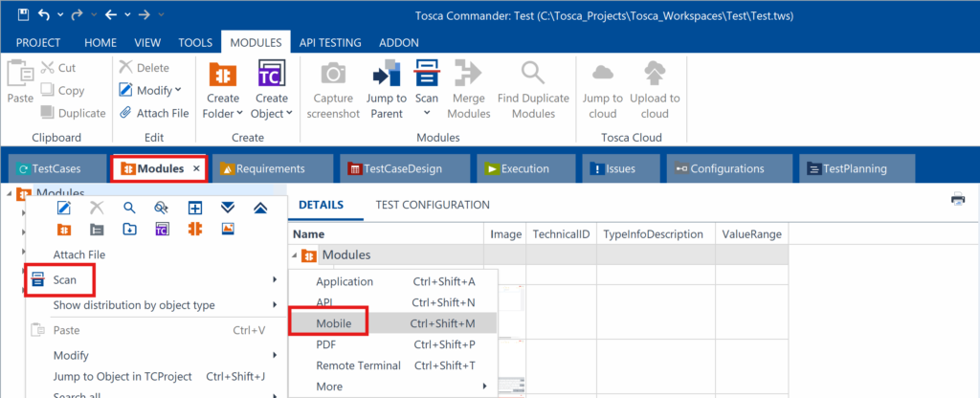Click the Save icon in the title bar
This screenshot has height=398, width=980.
point(23,13)
